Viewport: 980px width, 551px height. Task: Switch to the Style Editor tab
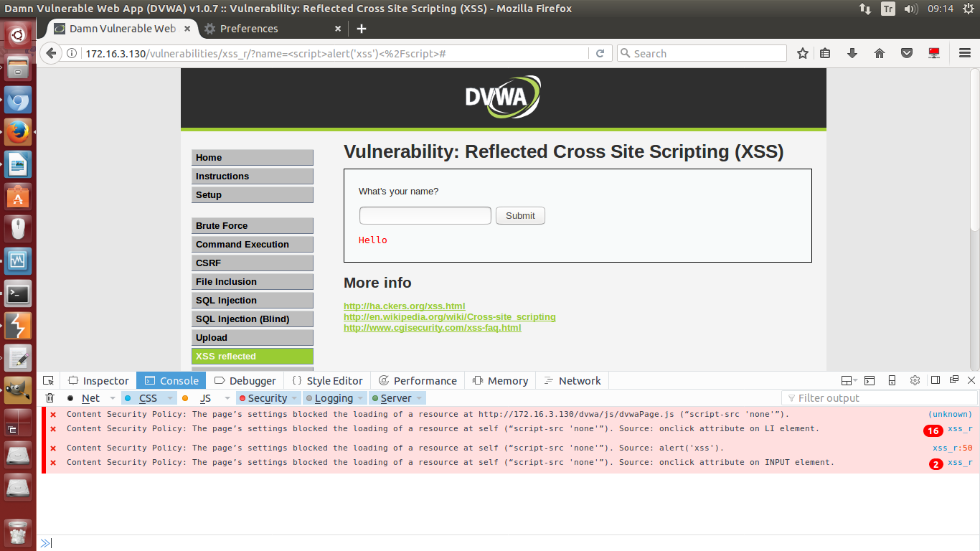point(327,380)
